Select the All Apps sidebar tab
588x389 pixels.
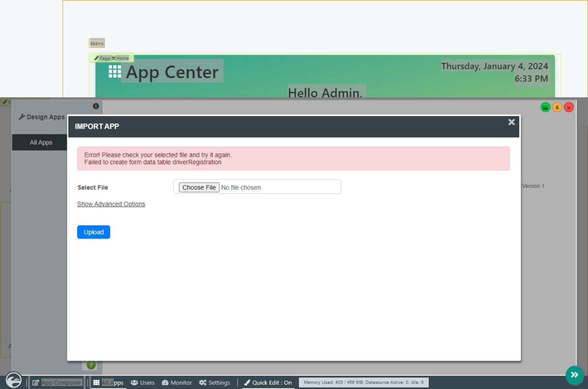[41, 143]
